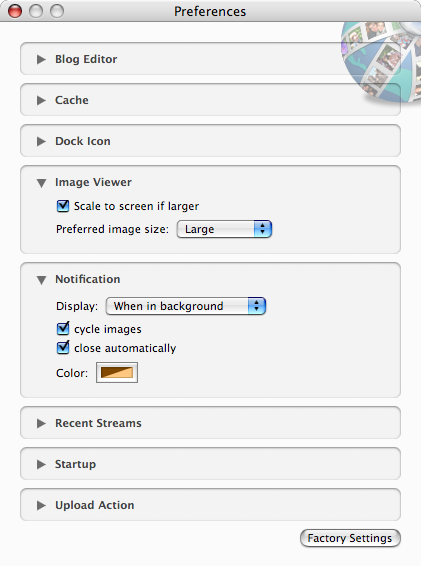Open the notification Color well
The height and width of the screenshot is (566, 421).
click(117, 373)
